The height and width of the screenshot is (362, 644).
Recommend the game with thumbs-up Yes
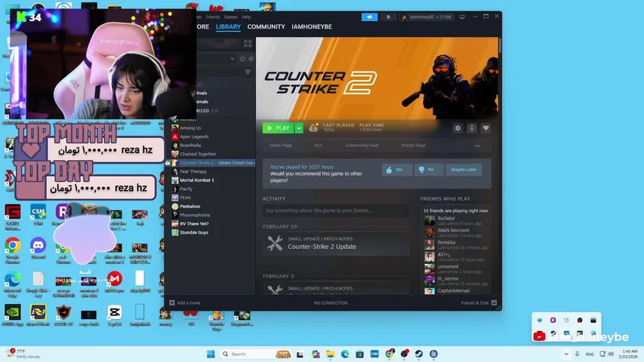coord(397,170)
